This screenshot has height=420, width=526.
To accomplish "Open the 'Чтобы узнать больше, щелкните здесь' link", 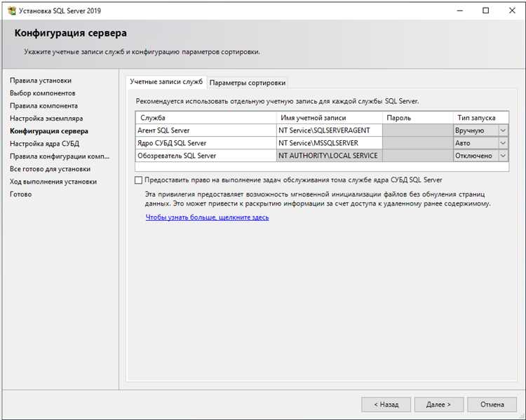I will [x=207, y=217].
